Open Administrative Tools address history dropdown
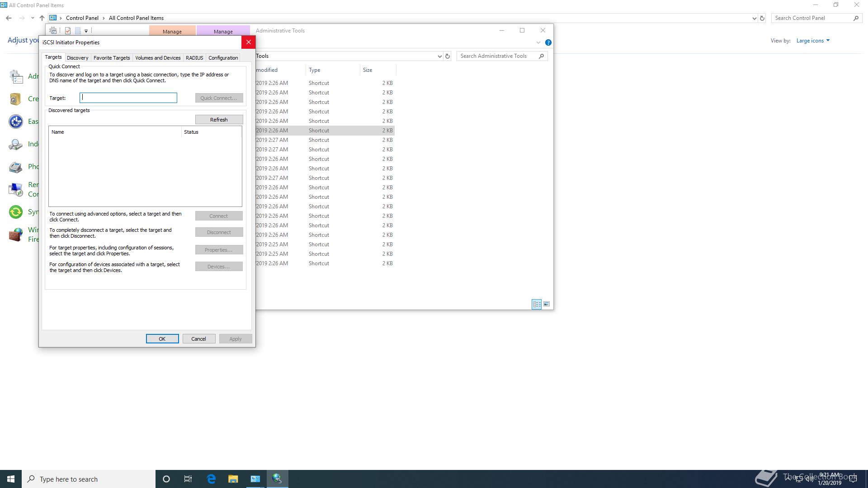The width and height of the screenshot is (868, 488). point(439,56)
